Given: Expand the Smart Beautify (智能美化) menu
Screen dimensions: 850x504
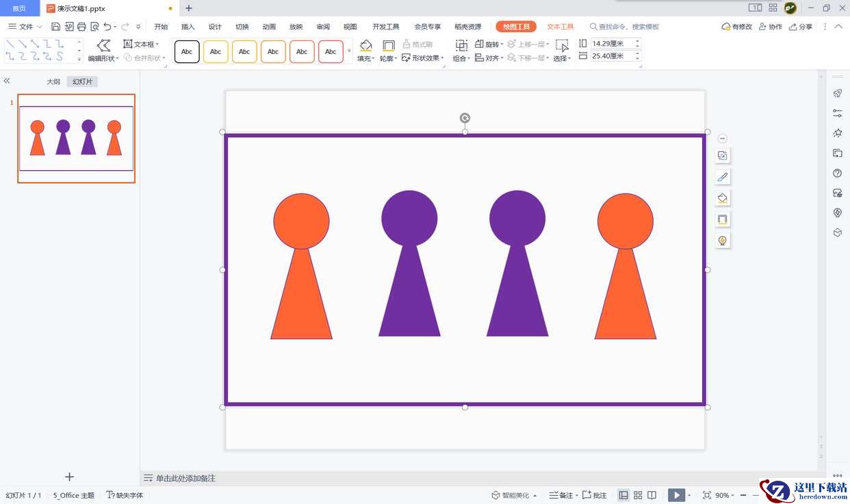Looking at the screenshot, I should [x=535, y=495].
